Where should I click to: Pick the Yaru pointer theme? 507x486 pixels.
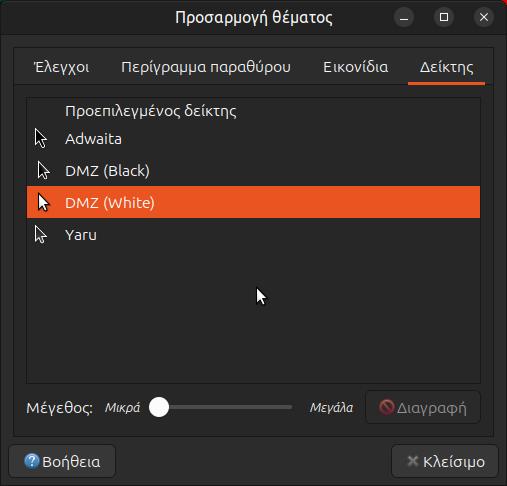point(253,234)
